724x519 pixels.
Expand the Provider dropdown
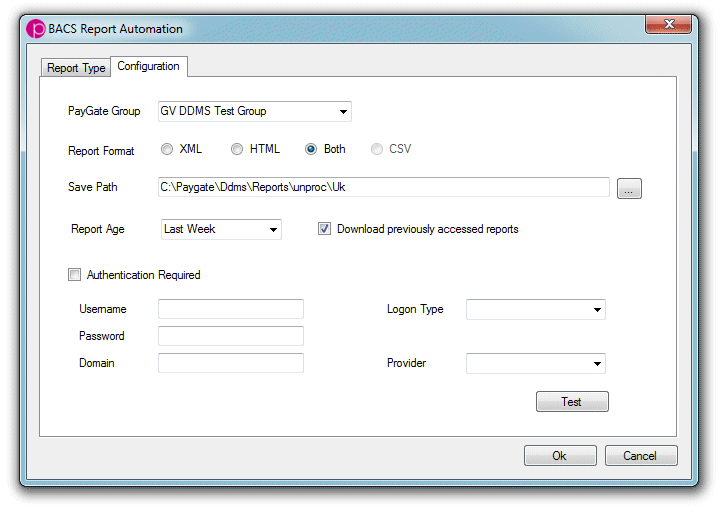pos(536,363)
